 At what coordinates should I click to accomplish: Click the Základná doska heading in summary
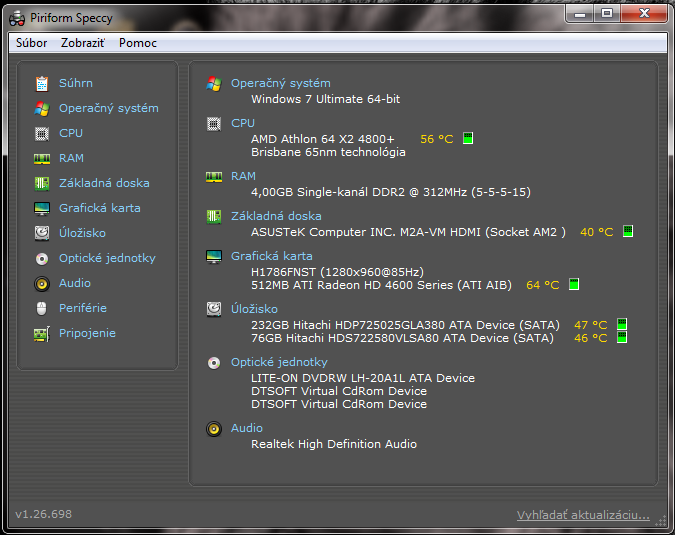tap(276, 216)
